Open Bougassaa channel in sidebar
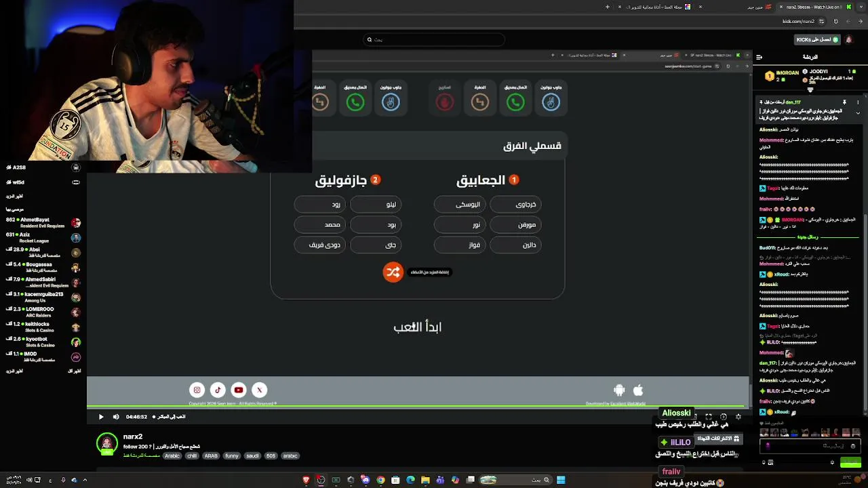The width and height of the screenshot is (868, 488). (43, 268)
